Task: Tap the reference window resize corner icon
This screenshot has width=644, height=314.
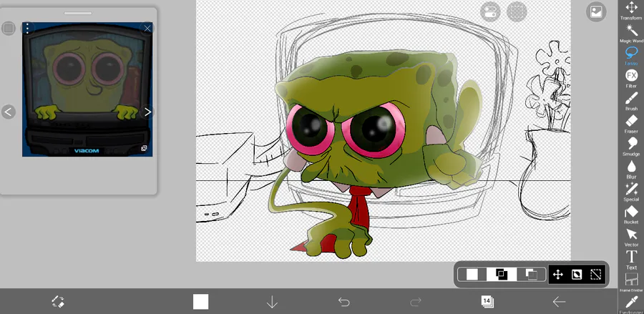Action: click(144, 148)
